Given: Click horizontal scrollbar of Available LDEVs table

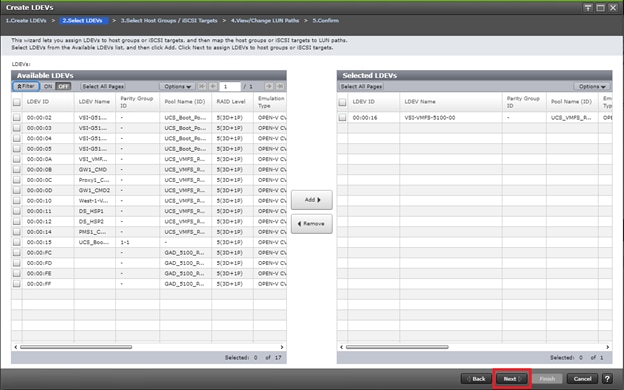Looking at the screenshot, I should (x=76, y=347).
